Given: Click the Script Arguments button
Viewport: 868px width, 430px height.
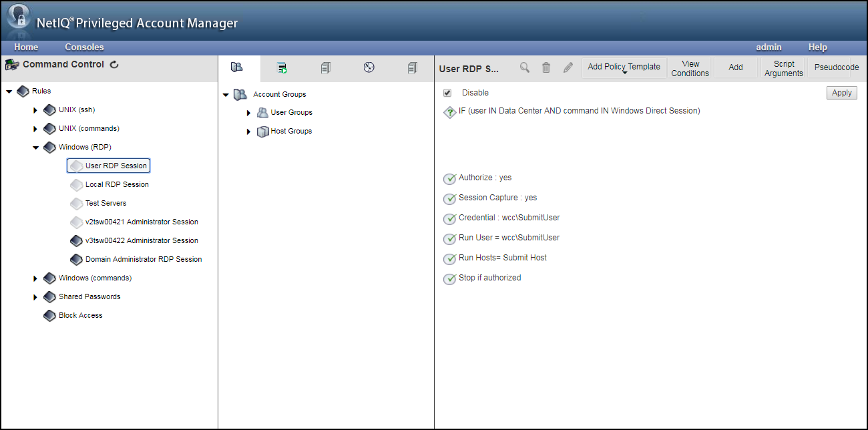Looking at the screenshot, I should [x=783, y=68].
